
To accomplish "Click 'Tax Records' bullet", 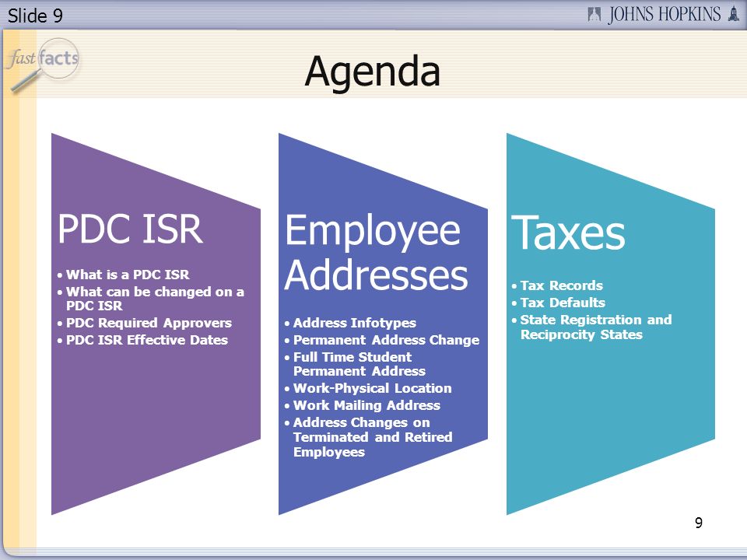I will tap(561, 285).
